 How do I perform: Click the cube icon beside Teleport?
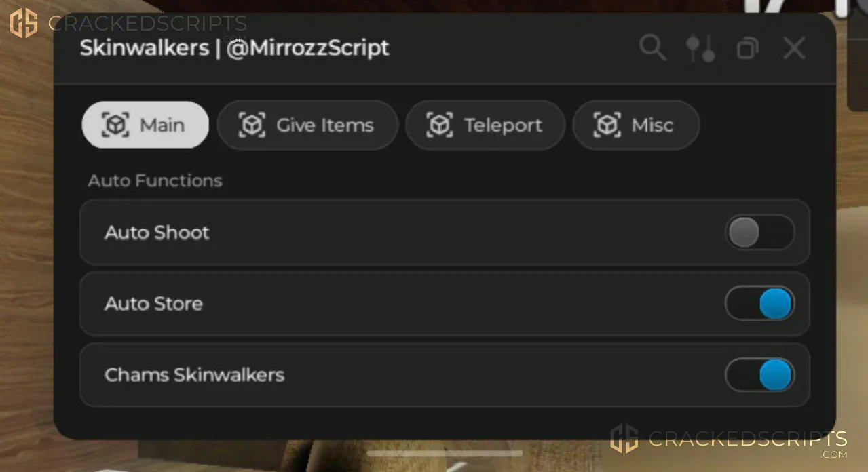coord(440,125)
